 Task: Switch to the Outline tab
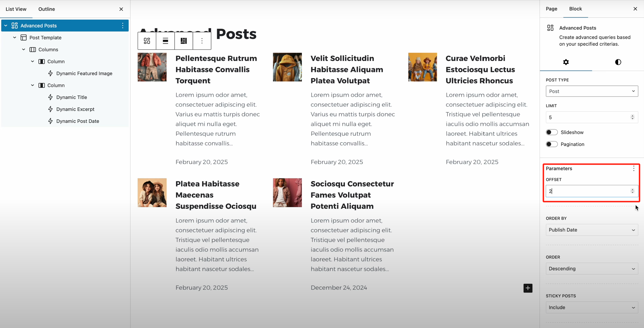click(46, 9)
